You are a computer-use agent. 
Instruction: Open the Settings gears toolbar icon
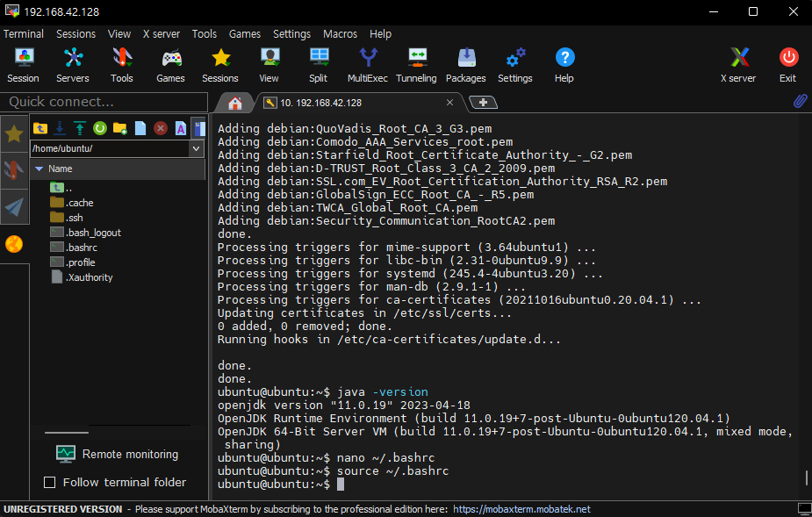[515, 65]
